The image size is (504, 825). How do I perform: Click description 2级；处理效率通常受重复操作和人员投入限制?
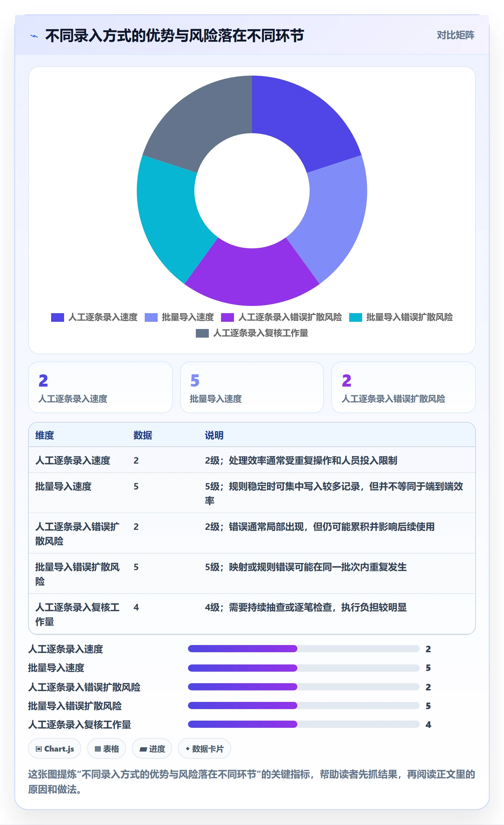tap(301, 460)
